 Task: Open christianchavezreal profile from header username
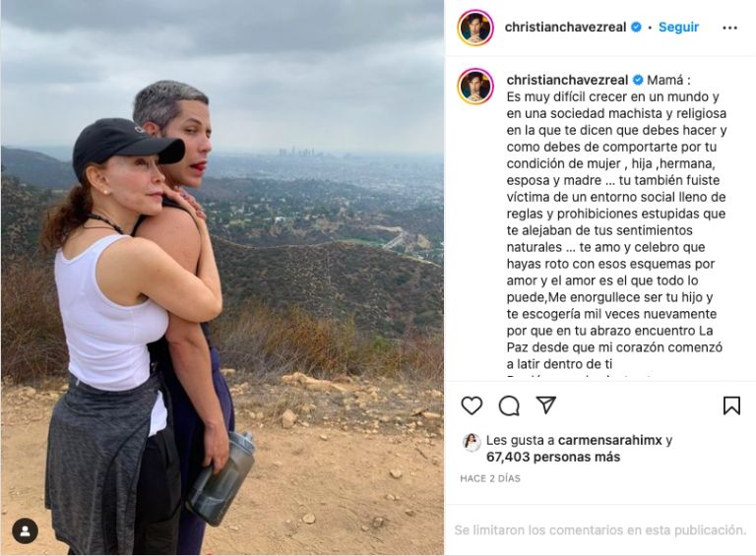pos(565,27)
